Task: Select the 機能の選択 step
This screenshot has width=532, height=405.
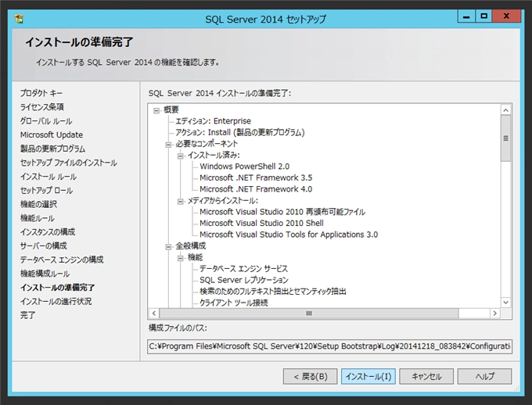Action: 38,204
